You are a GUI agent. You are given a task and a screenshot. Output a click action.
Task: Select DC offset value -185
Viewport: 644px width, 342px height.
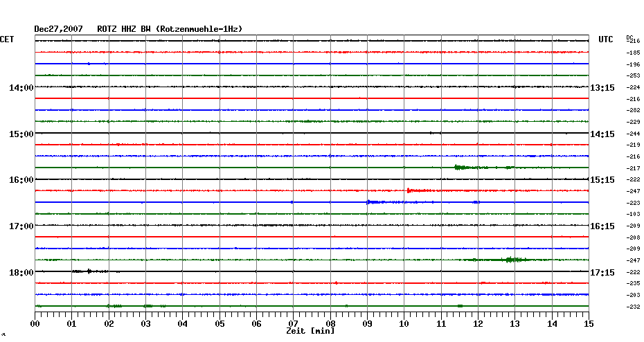coord(634,53)
